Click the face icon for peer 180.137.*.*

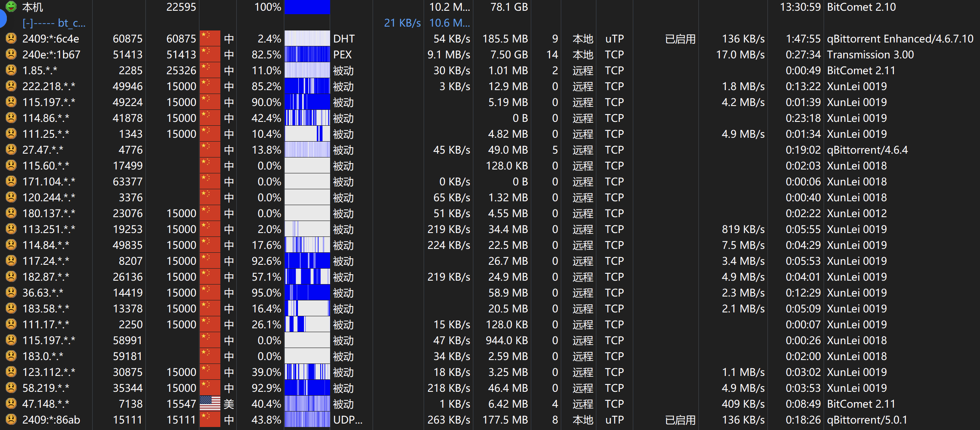[11, 213]
